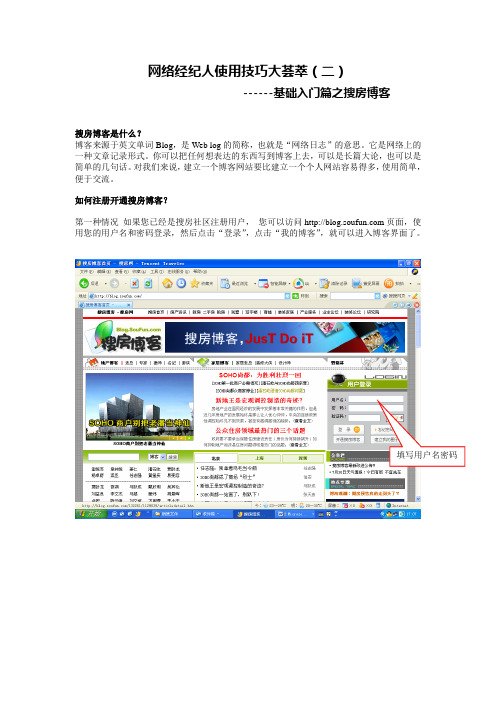Select the 上海 tab in news list
496x702 pixels.
(x=259, y=458)
